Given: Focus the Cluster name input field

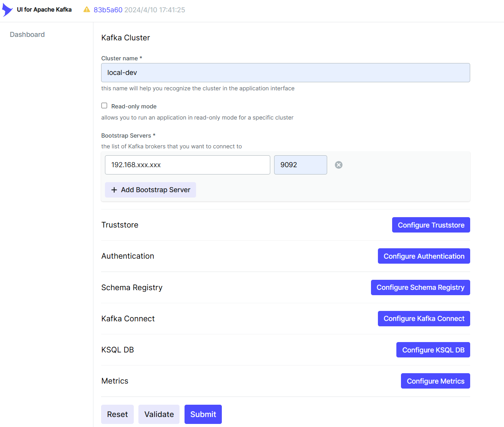Looking at the screenshot, I should coord(286,73).
